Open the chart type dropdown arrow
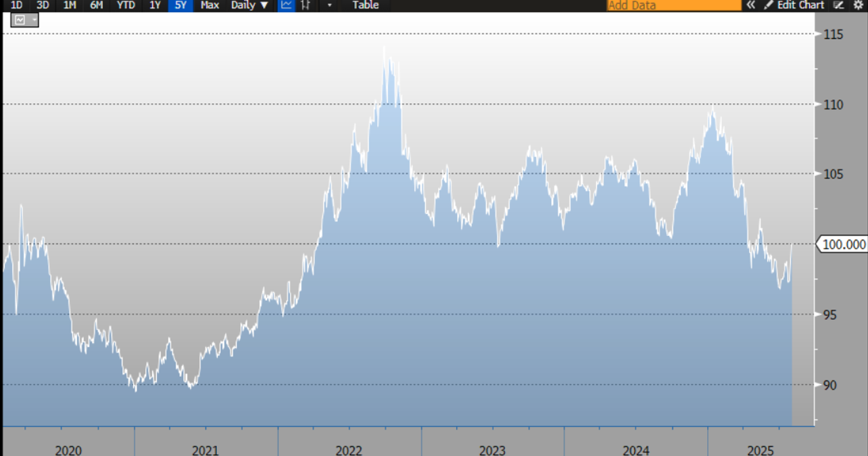Image resolution: width=868 pixels, height=456 pixels. pos(329,5)
